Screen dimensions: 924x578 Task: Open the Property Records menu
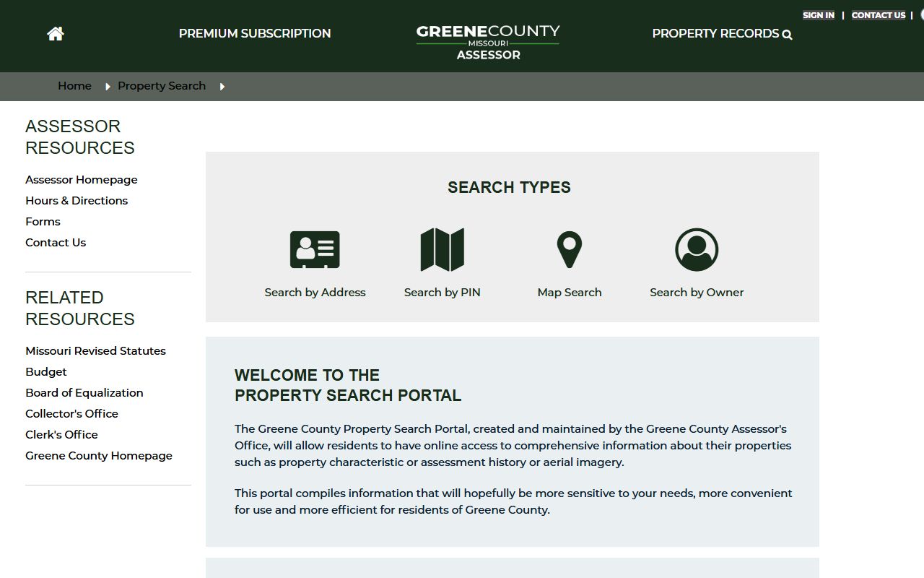pos(715,33)
